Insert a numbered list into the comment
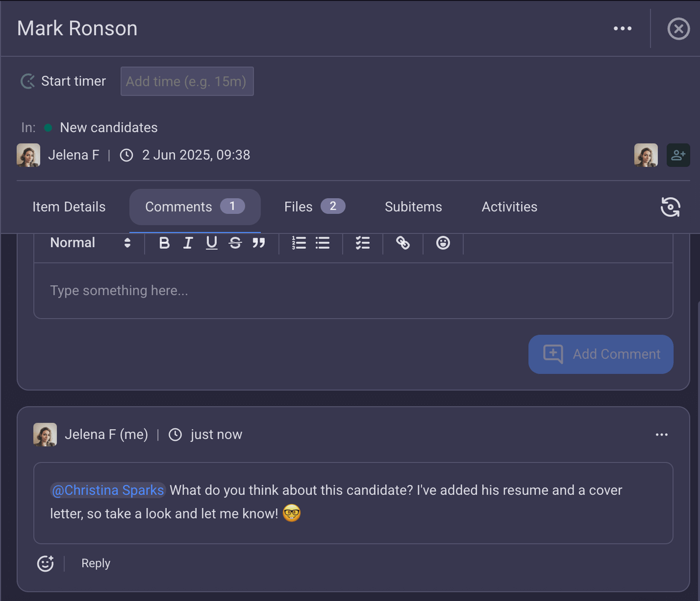Screen dimensions: 700x601 299,243
